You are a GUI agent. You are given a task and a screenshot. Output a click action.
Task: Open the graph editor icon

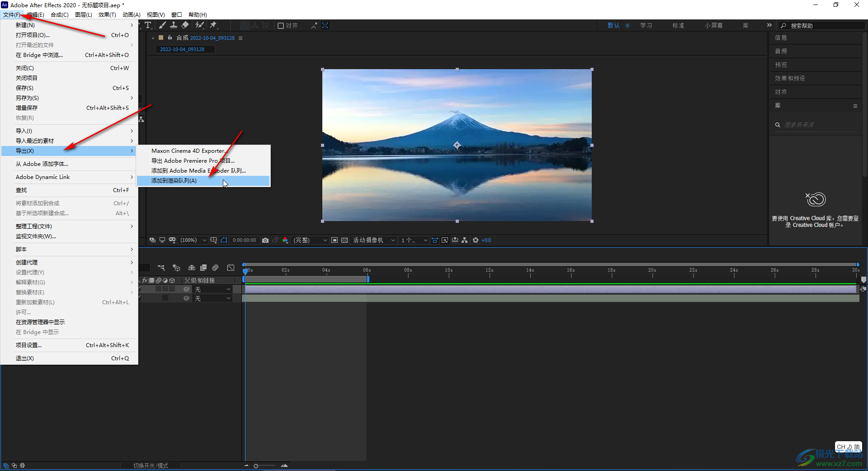231,268
